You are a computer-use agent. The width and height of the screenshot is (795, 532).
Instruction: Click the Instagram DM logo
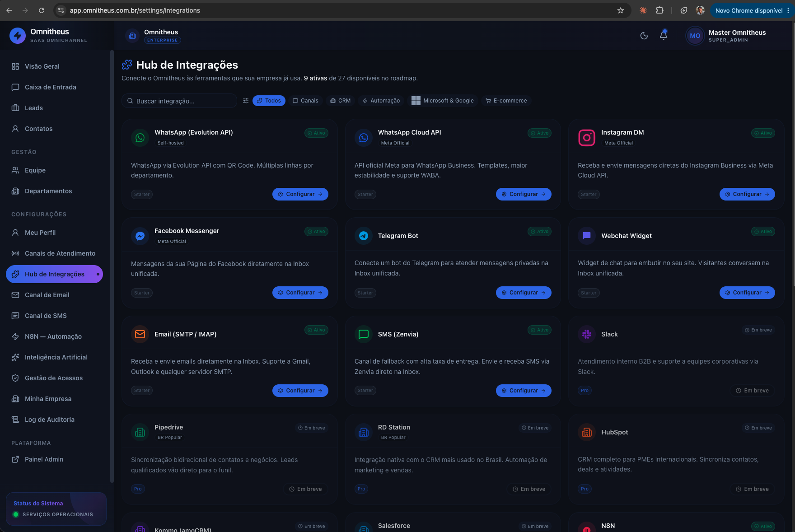(x=587, y=137)
